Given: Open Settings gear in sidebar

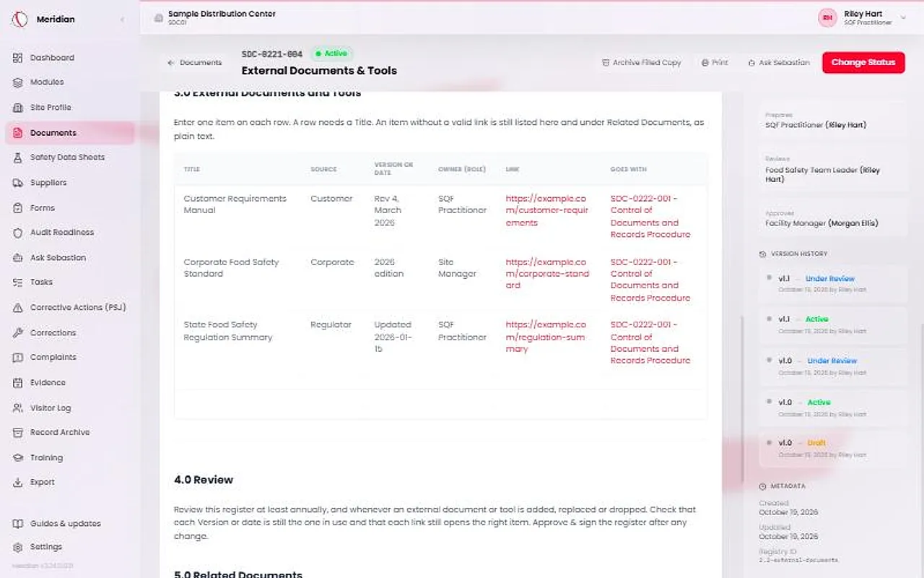Looking at the screenshot, I should 18,548.
